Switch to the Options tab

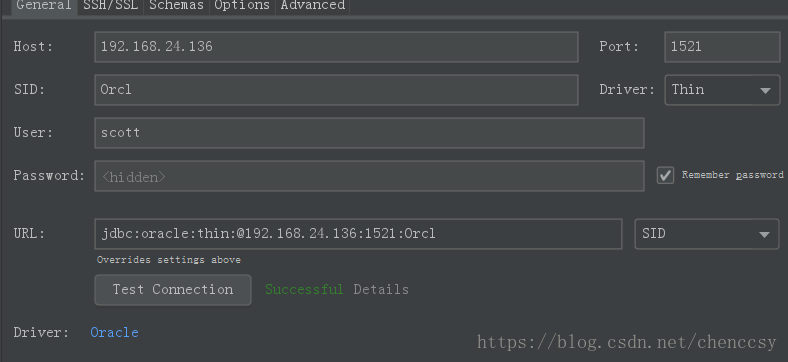pos(242,6)
